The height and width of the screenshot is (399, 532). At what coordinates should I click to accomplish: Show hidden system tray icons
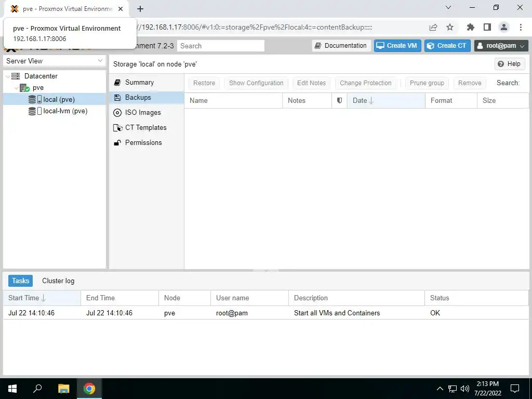[x=440, y=389]
